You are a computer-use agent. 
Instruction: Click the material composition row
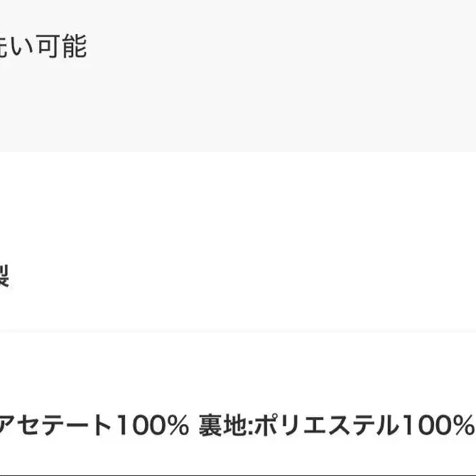(238, 404)
